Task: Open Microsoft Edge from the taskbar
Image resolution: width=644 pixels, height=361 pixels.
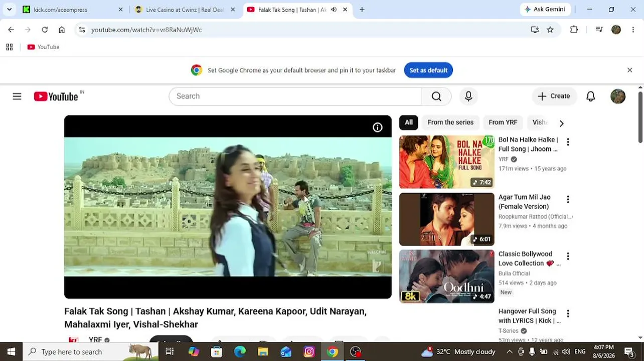Action: pos(240,352)
